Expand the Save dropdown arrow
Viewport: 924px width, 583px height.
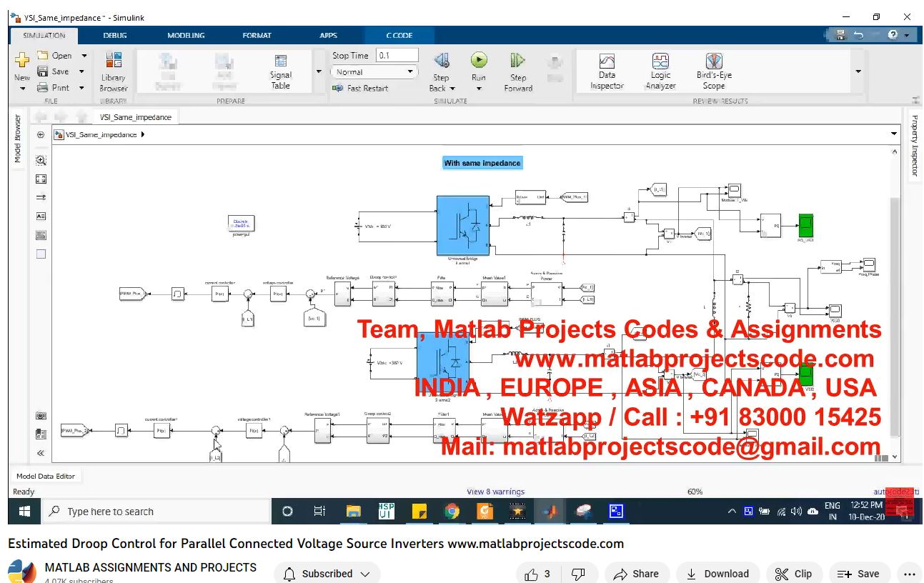coord(81,71)
